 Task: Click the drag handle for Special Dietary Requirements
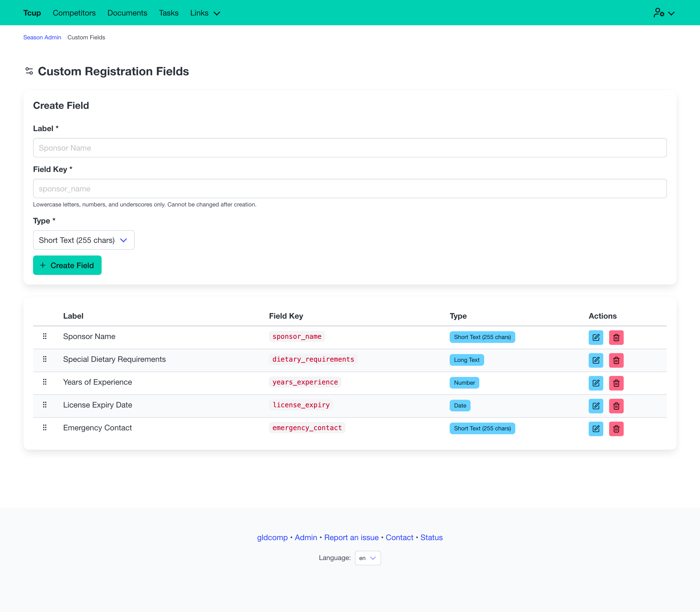tap(45, 359)
